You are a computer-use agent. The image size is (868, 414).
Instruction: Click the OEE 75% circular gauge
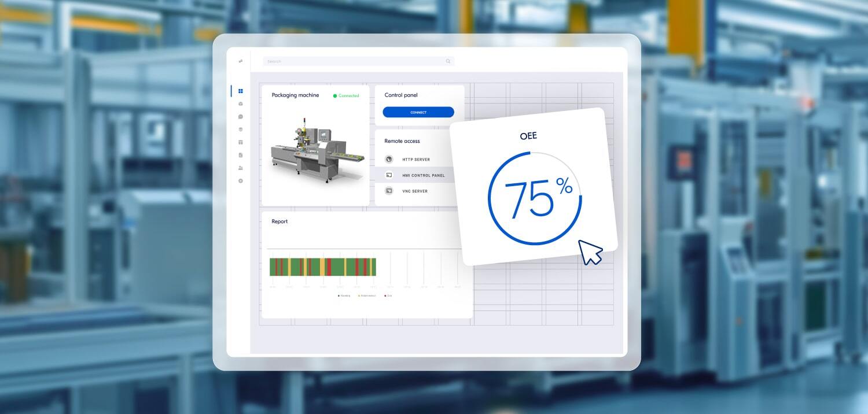[535, 198]
